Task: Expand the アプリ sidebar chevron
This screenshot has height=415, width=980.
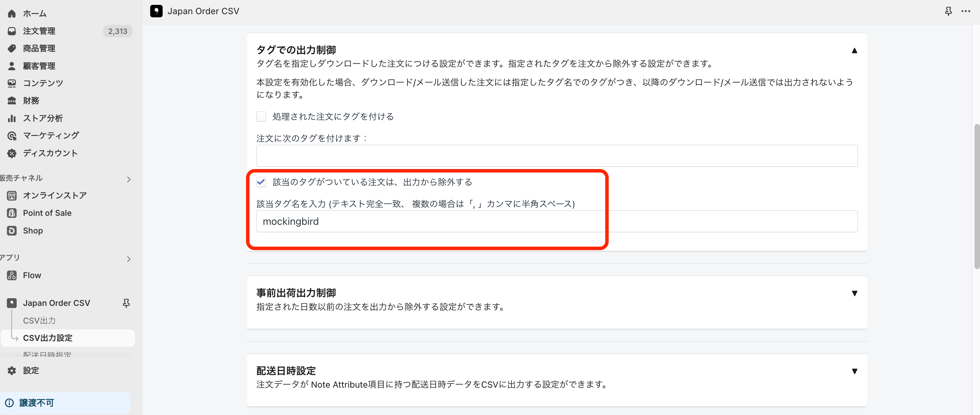Action: (129, 259)
